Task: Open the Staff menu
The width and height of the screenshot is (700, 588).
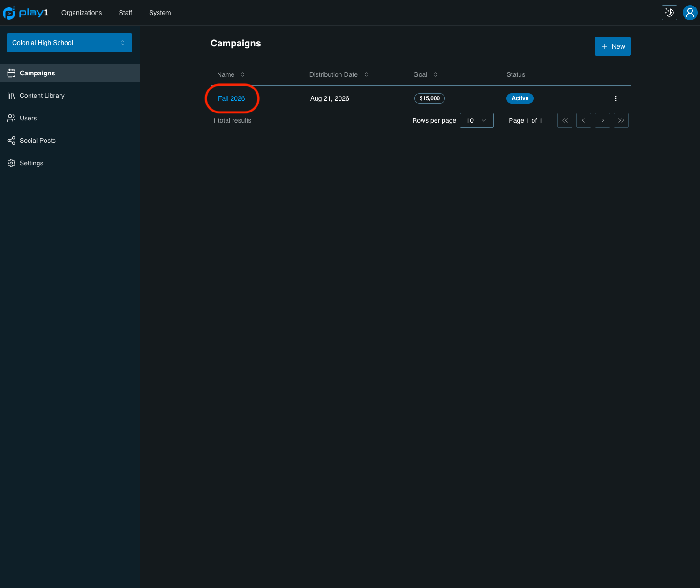Action: click(x=126, y=13)
